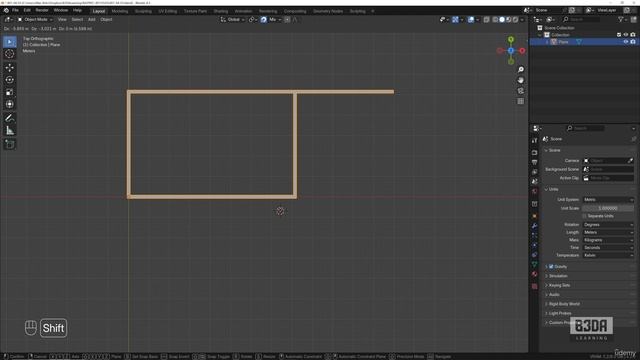Open the File menu
Screen dimensions: 640x360
coord(15,10)
